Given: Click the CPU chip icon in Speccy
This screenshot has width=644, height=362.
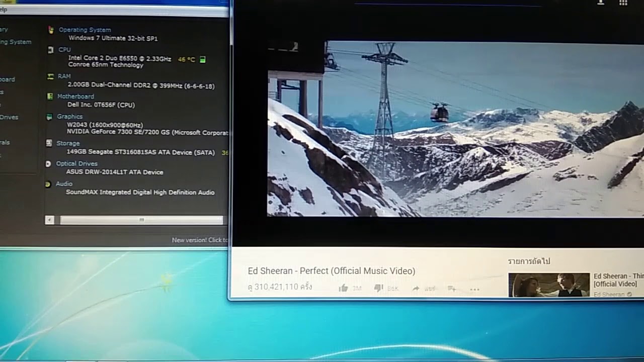Looking at the screenshot, I should [50, 50].
